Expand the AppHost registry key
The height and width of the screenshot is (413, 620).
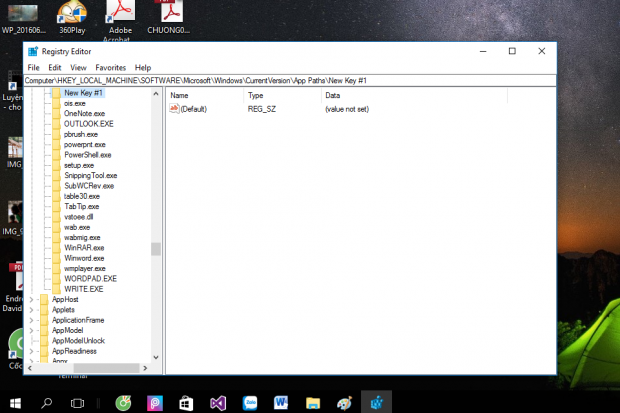tap(31, 299)
